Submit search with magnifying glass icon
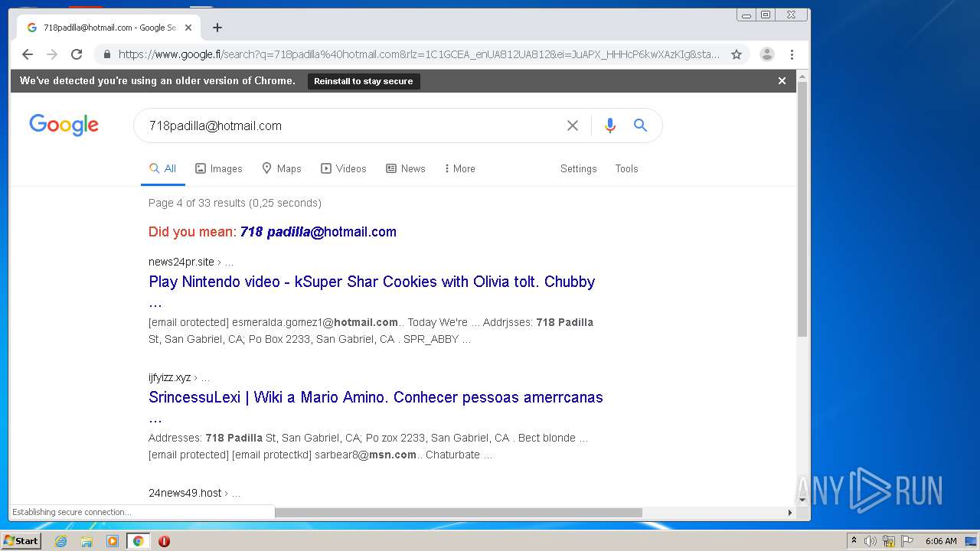 click(x=641, y=126)
